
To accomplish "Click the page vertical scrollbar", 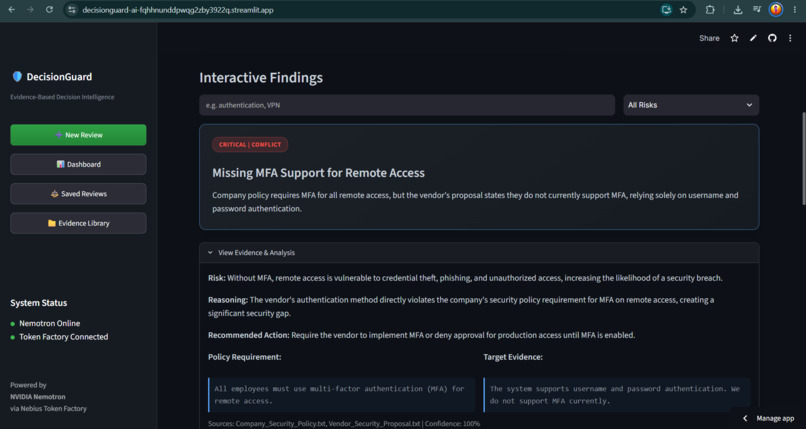I will click(803, 158).
